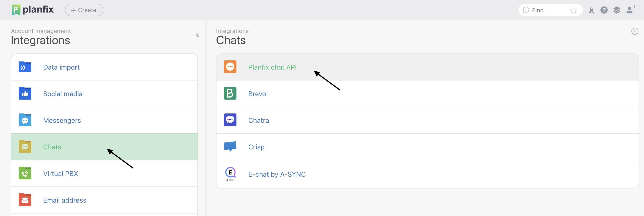Open the Data import category
This screenshot has width=644, height=216.
(61, 67)
